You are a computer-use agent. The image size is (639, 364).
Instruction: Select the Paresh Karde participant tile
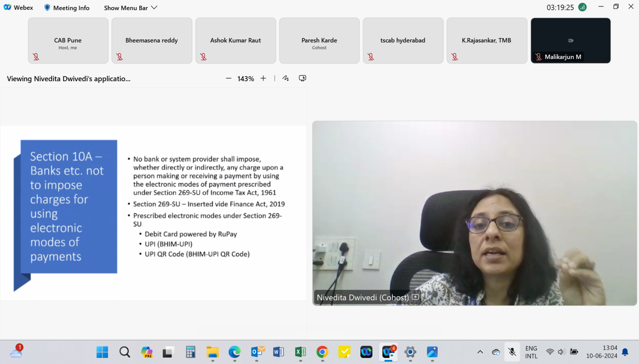(319, 40)
